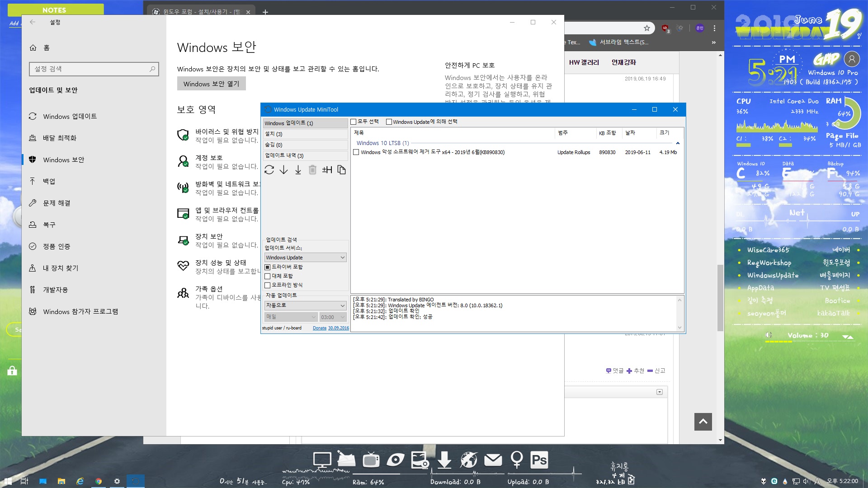Click the back arrow in Settings window
The width and height of the screenshot is (868, 488).
tap(33, 22)
